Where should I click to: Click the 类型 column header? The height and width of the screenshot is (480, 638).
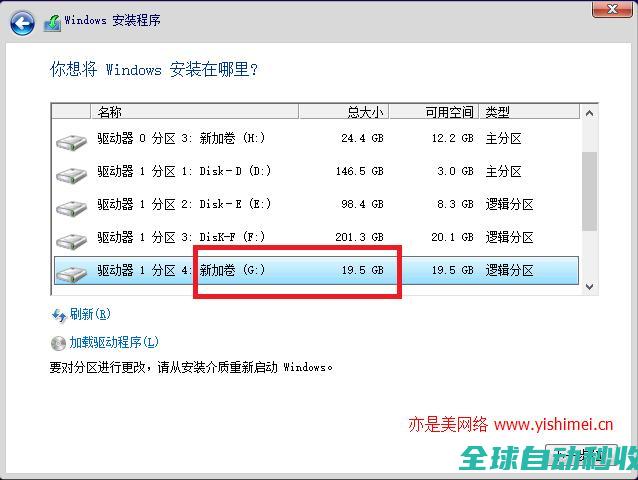pos(497,112)
